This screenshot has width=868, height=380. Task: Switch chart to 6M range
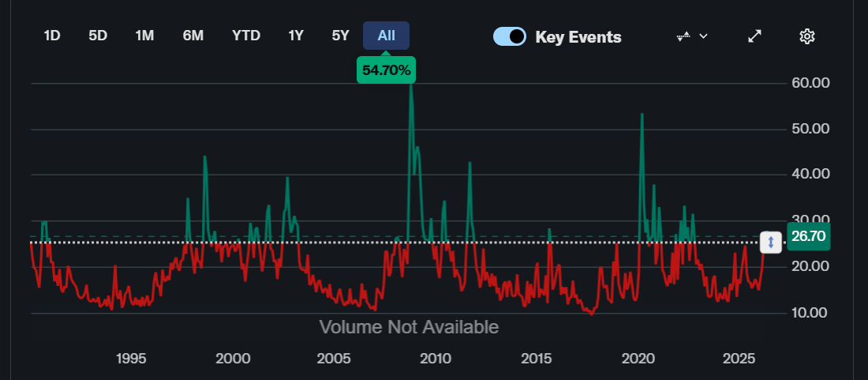point(193,36)
